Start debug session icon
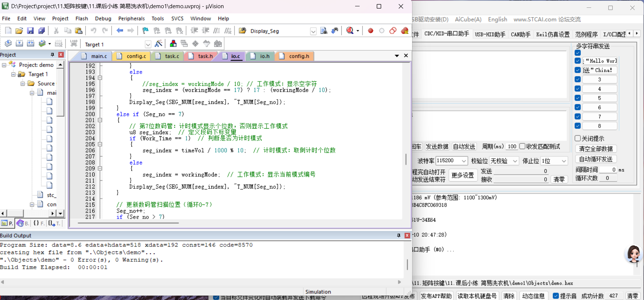The width and height of the screenshot is (644, 300). coord(350,31)
